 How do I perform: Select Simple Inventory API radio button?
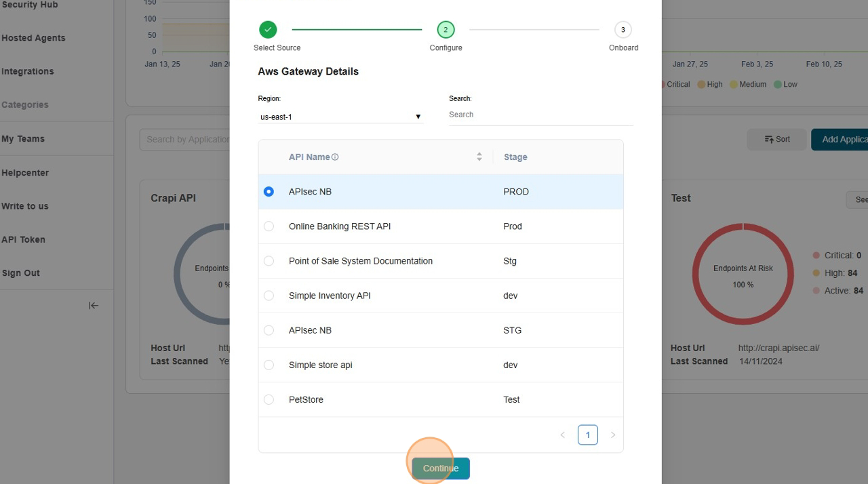click(x=269, y=296)
